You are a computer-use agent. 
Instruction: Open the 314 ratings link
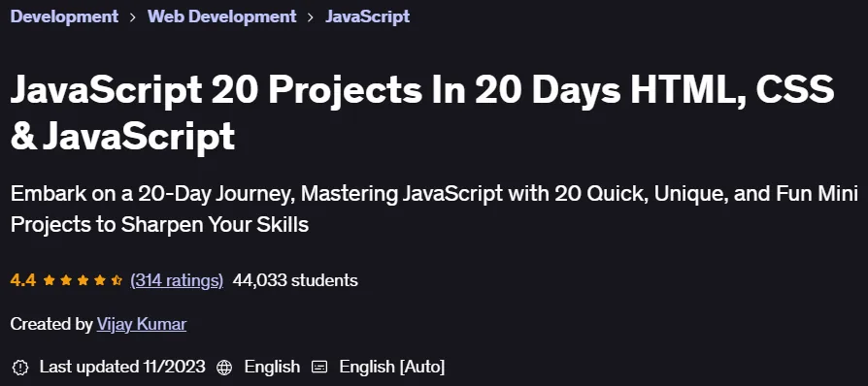[177, 280]
